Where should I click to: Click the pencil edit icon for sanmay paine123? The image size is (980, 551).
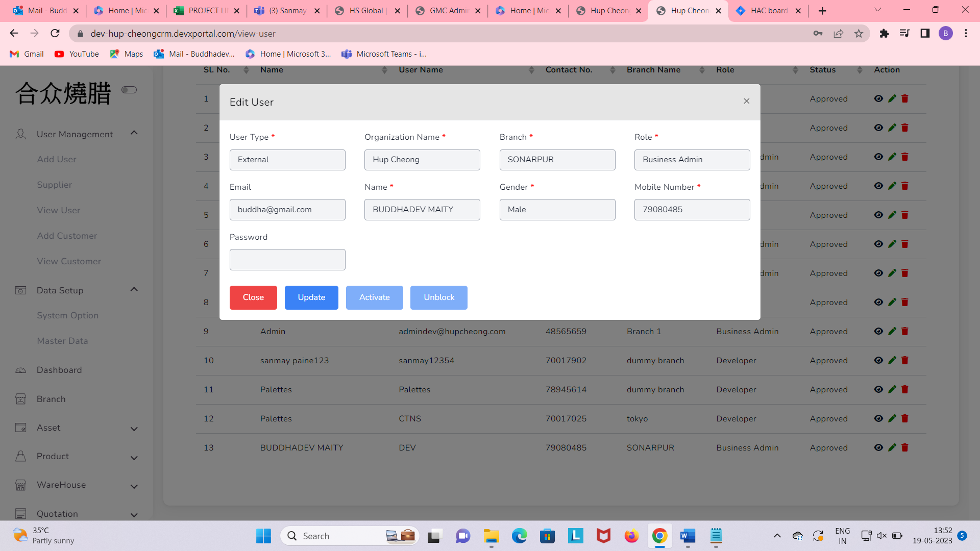tap(892, 360)
